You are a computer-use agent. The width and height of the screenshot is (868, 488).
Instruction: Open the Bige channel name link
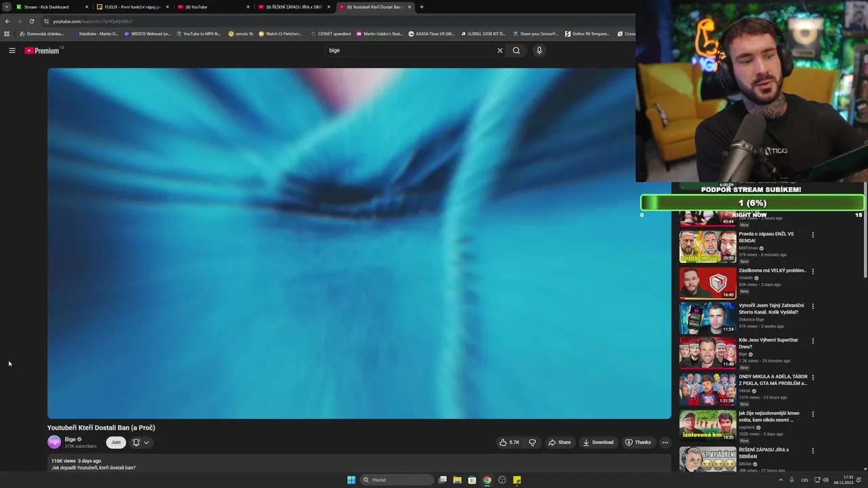[70, 439]
